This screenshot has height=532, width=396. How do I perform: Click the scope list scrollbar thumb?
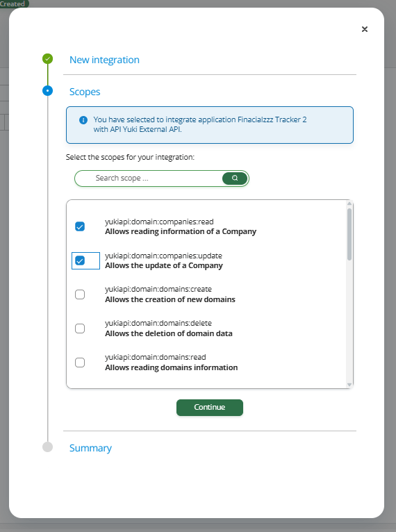pyautogui.click(x=349, y=234)
